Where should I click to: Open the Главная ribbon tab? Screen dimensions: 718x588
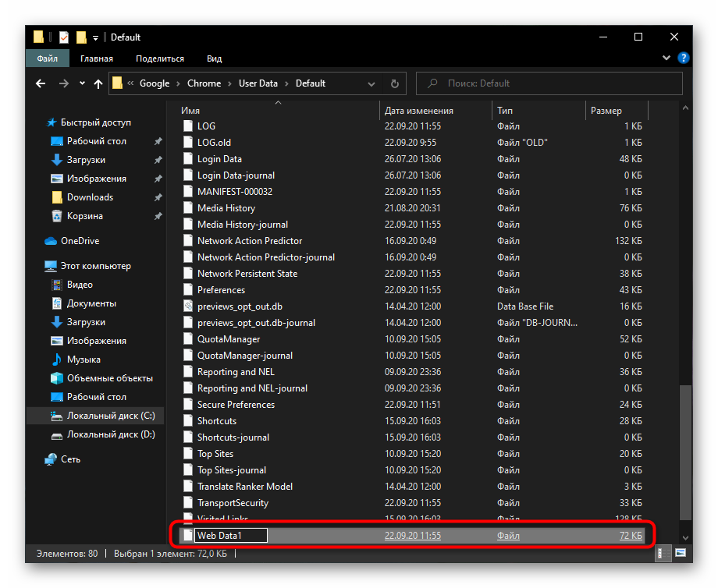tap(96, 58)
